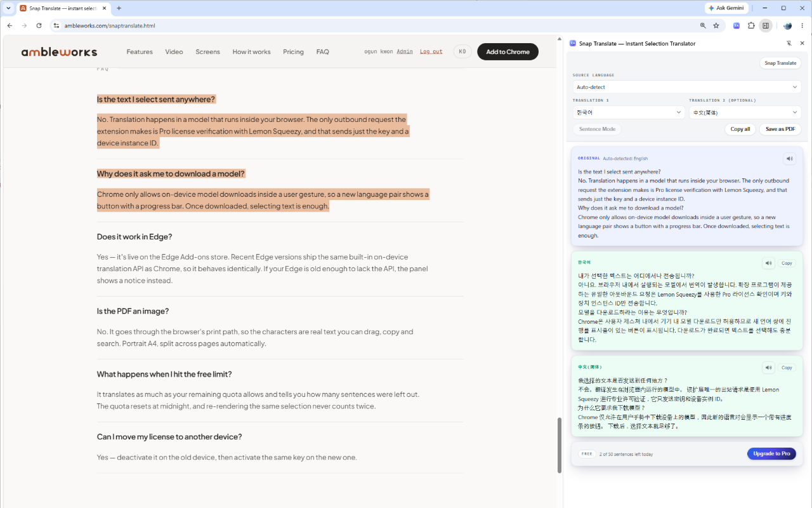812x508 pixels.
Task: Open Translation 1 한국어 dropdown
Action: tap(629, 112)
